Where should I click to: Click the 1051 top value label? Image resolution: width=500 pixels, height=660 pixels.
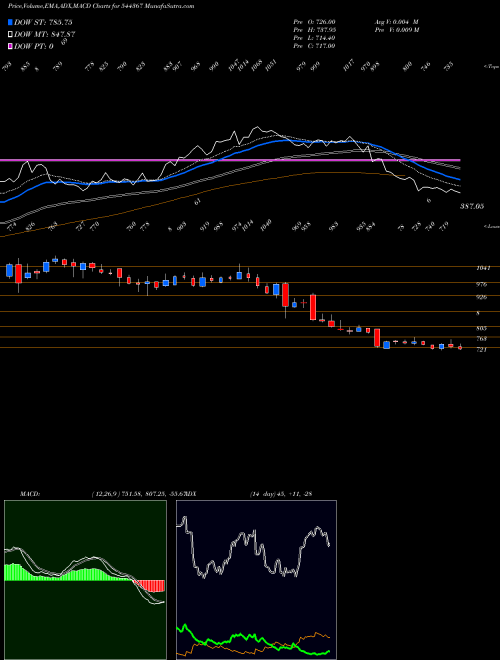[271, 66]
